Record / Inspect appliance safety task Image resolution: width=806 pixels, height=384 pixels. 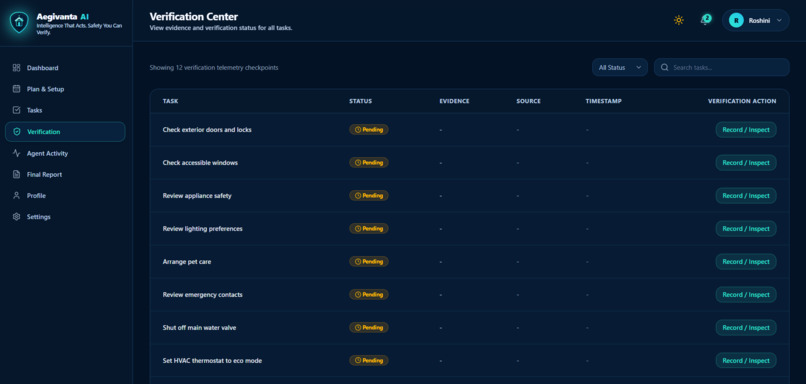[746, 195]
